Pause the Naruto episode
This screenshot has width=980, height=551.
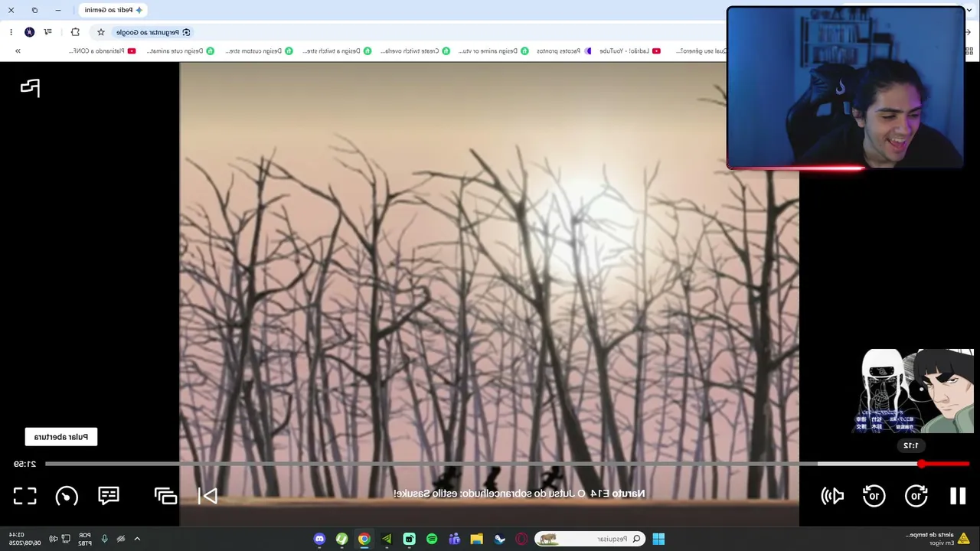coord(958,496)
